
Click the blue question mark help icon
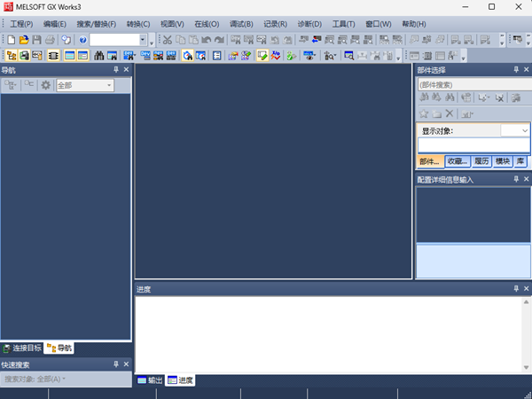pyautogui.click(x=82, y=40)
